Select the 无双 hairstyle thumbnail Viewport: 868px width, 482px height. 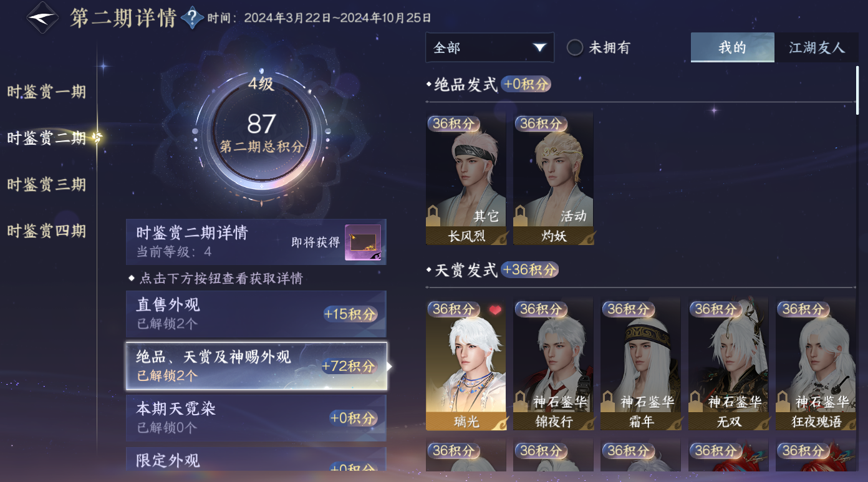click(728, 364)
